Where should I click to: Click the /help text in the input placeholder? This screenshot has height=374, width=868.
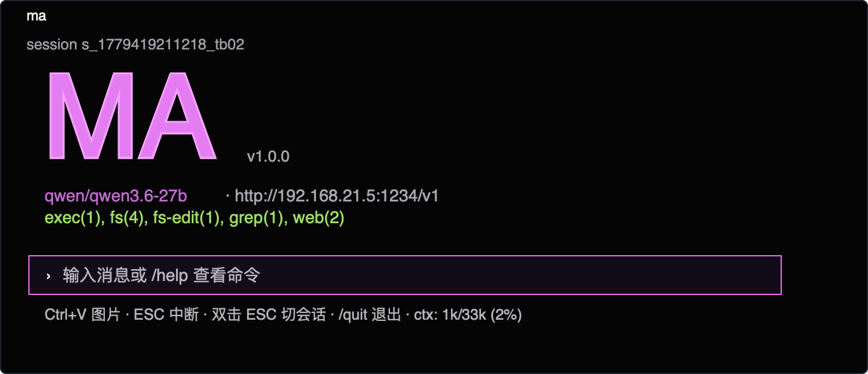(170, 276)
